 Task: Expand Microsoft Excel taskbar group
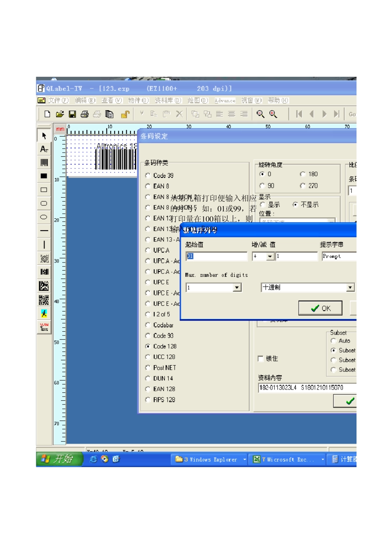click(x=323, y=459)
